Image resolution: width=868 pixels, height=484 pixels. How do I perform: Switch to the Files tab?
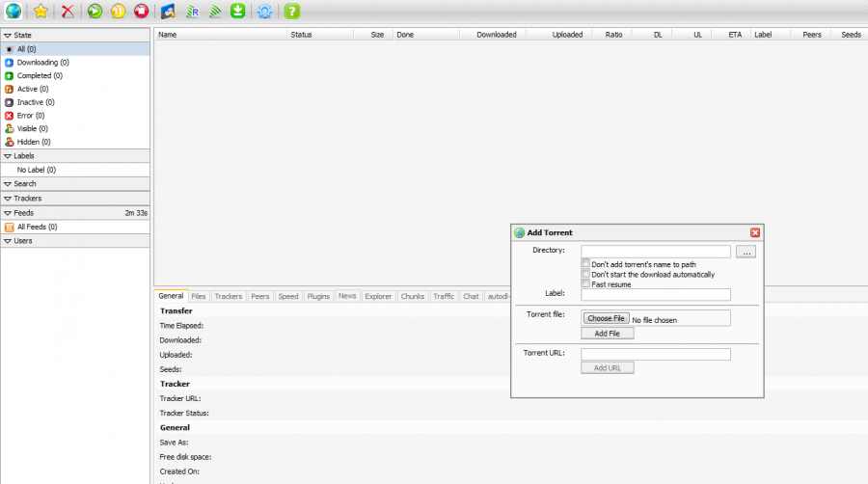point(198,296)
